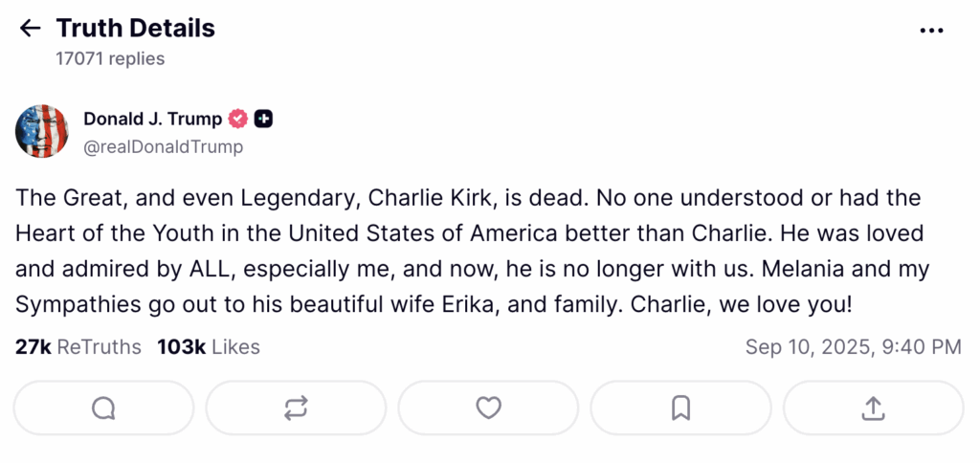980x463 pixels.
Task: View the 103k Likes list
Action: click(x=208, y=347)
